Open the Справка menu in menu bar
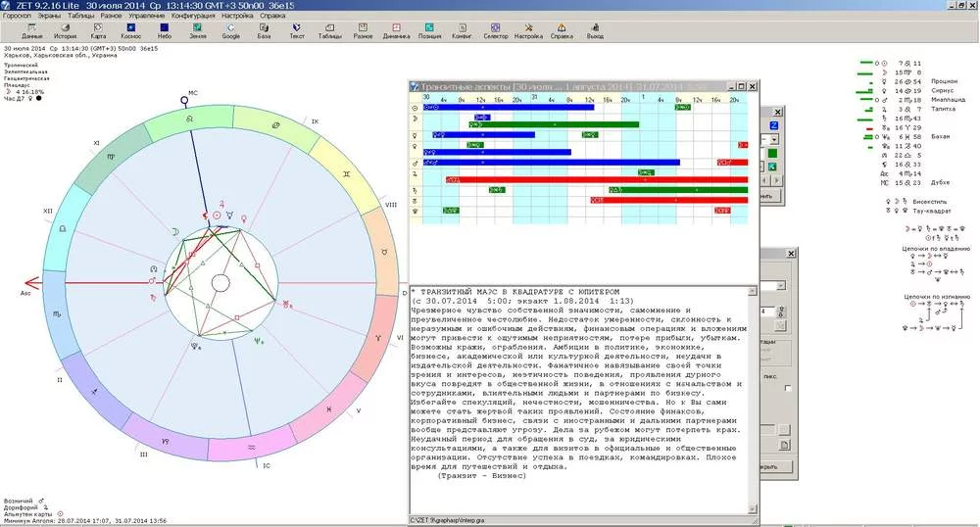Viewport: 980px width, 527px height. pos(274,17)
